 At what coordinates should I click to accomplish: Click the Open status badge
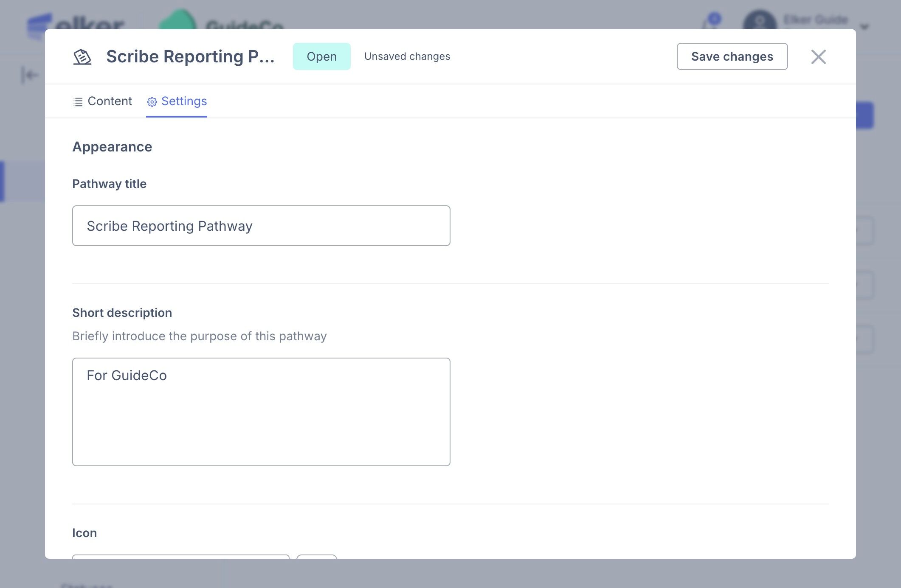tap(321, 57)
